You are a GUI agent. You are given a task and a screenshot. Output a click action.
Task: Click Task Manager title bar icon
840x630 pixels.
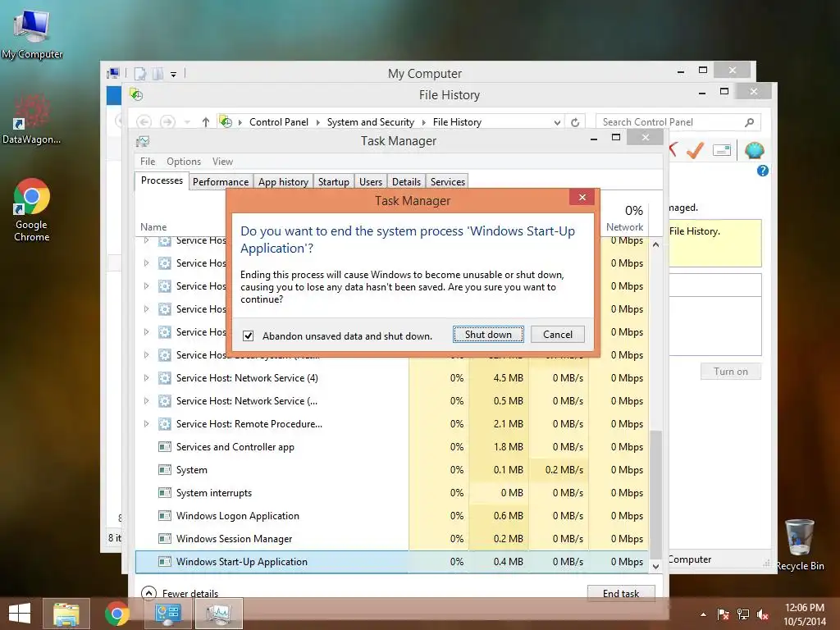(143, 141)
